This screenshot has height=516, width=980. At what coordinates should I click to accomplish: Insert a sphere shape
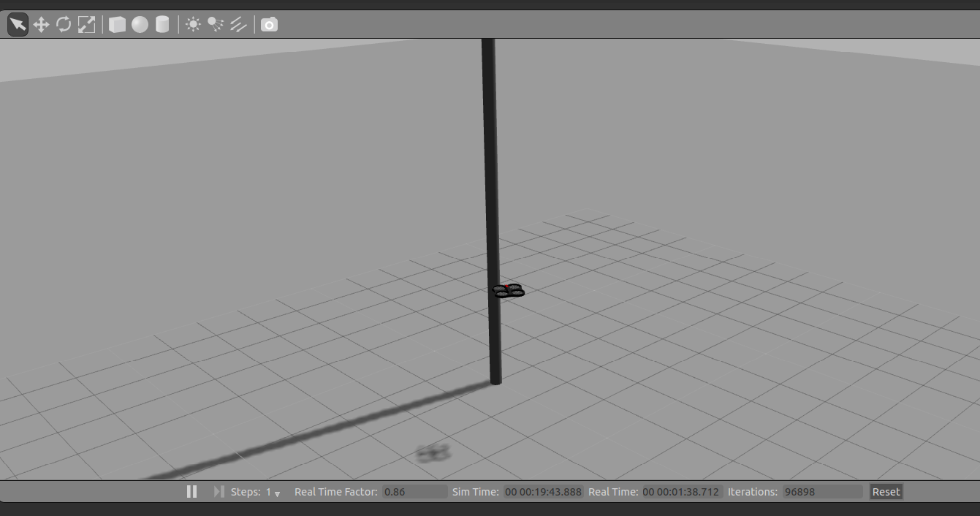140,25
